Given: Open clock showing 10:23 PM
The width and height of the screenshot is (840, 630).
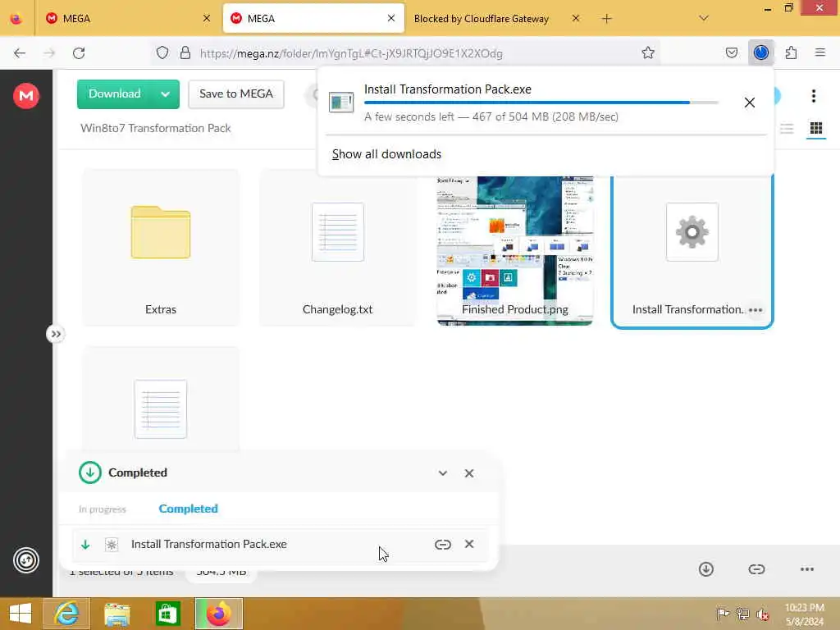Looking at the screenshot, I should point(804,614).
